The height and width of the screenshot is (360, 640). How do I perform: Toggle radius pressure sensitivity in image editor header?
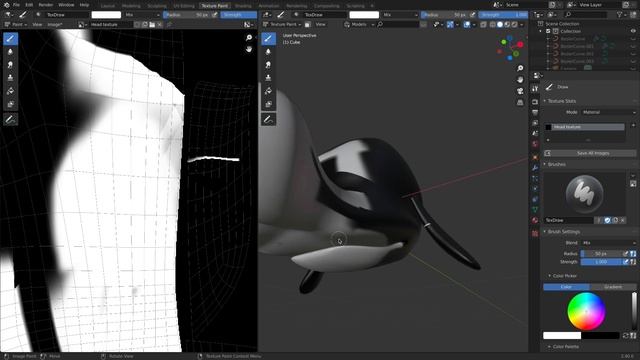pos(215,15)
